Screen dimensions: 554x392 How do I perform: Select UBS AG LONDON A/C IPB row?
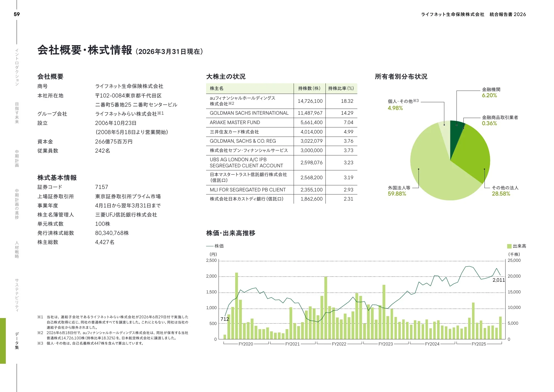point(282,163)
